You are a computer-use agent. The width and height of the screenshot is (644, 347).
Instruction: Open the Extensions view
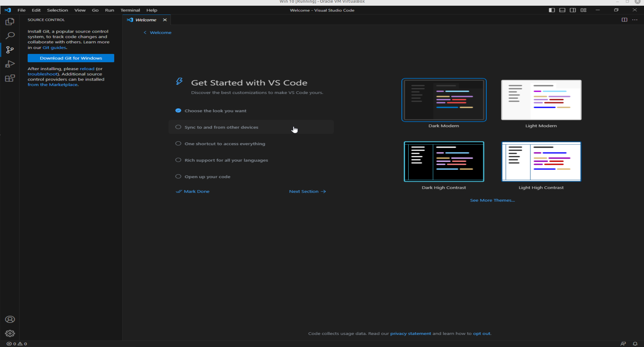pos(10,78)
